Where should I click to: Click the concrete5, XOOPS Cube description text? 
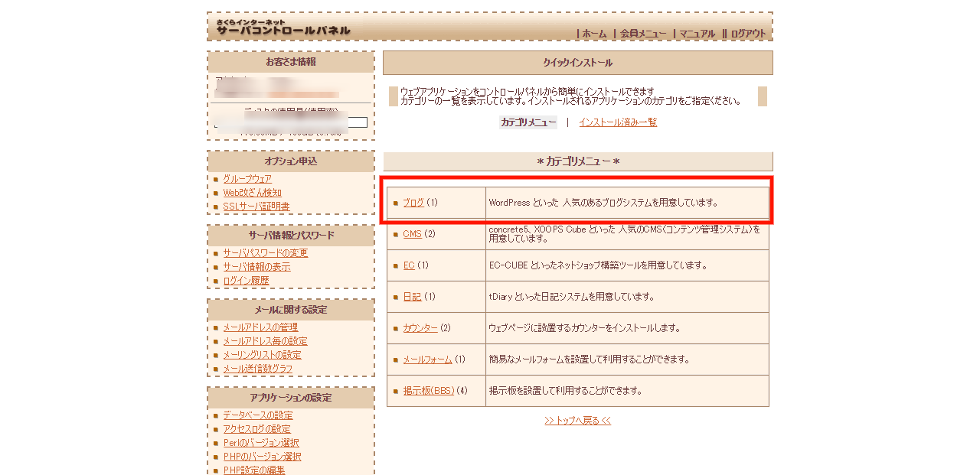(x=625, y=234)
